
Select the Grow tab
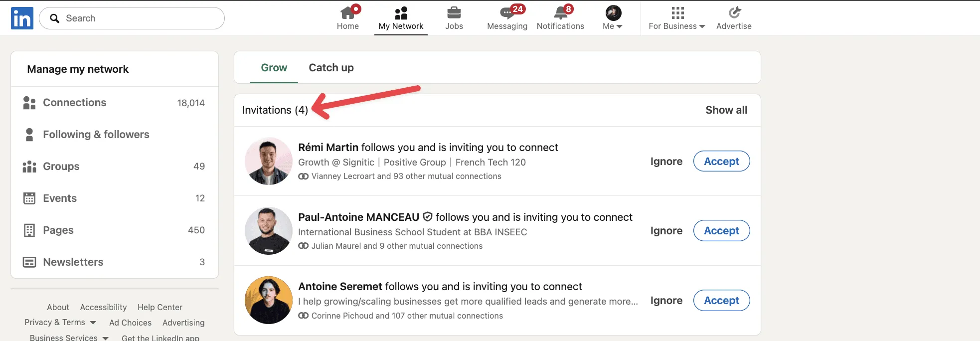pos(274,67)
